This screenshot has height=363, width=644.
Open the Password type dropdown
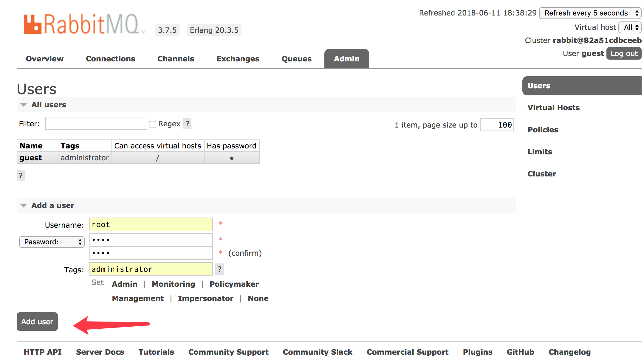[52, 242]
